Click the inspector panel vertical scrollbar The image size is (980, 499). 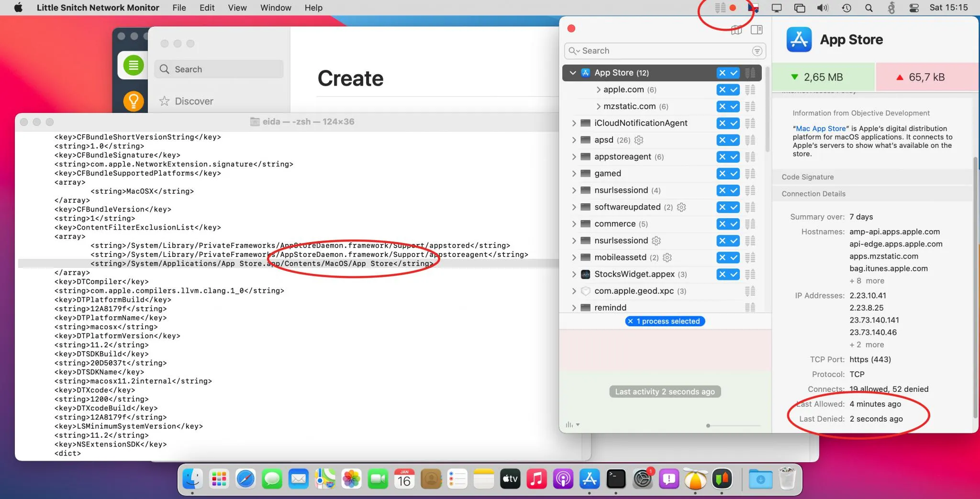[x=975, y=287]
